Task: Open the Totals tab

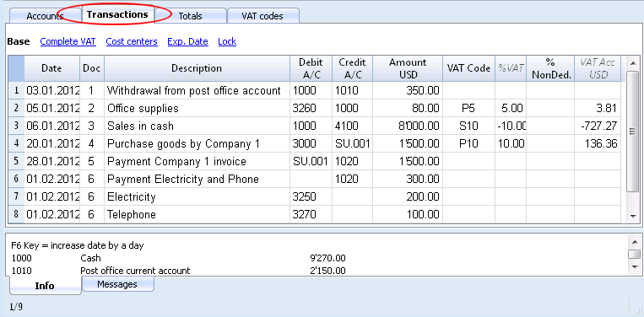Action: (x=191, y=16)
